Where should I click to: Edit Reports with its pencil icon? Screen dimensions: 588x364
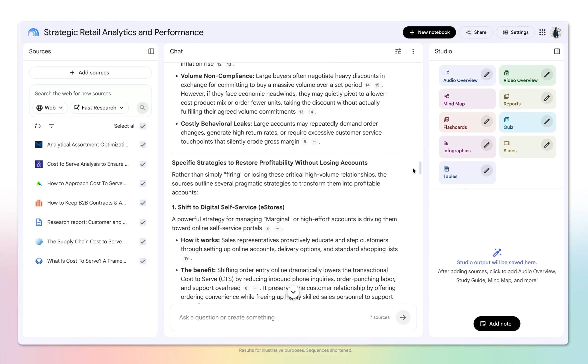pos(547,98)
